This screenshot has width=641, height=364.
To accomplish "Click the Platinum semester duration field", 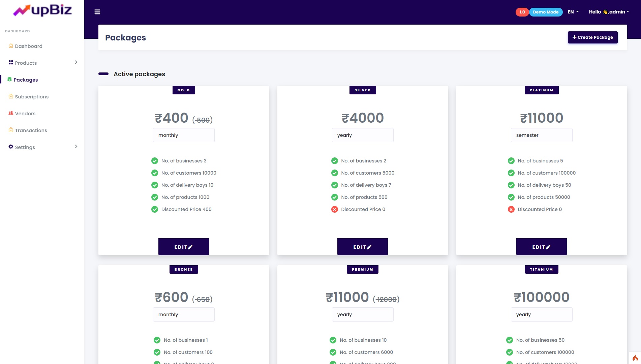I will coord(541,135).
